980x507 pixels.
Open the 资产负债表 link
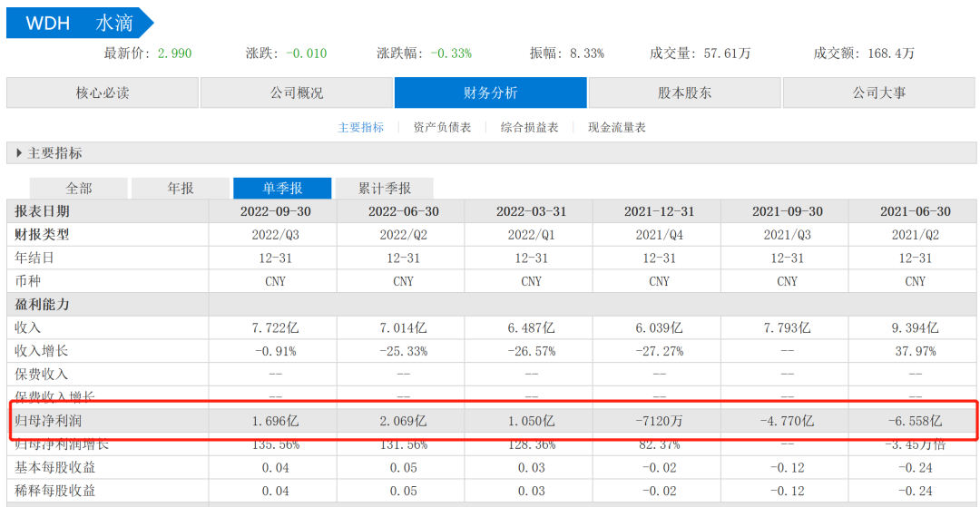(x=442, y=128)
